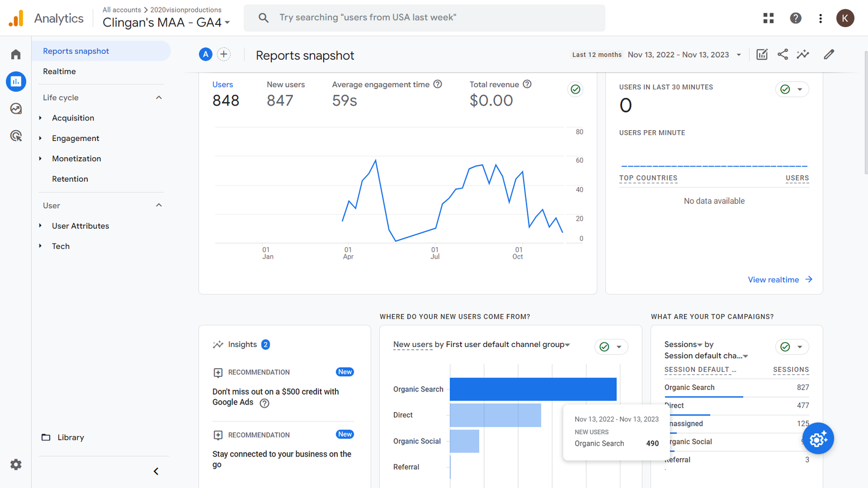Click the 2020visionproductions breadcrumb
868x488 pixels.
click(x=186, y=10)
